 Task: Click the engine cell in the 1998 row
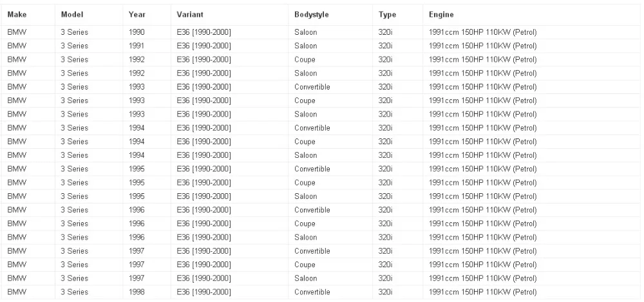[x=482, y=292]
